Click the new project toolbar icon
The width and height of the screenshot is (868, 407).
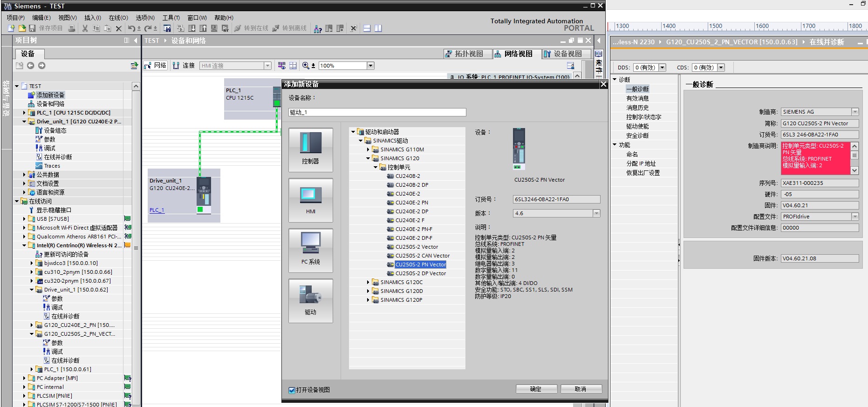coord(12,28)
